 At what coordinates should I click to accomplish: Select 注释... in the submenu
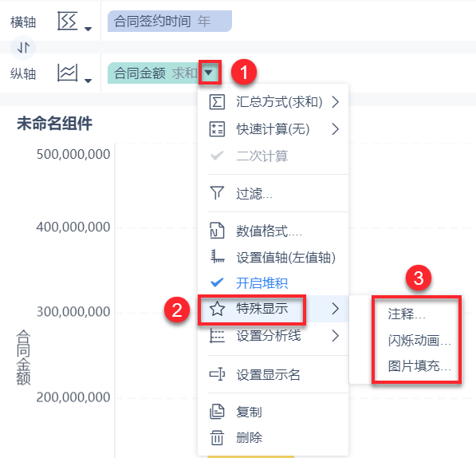pos(407,314)
